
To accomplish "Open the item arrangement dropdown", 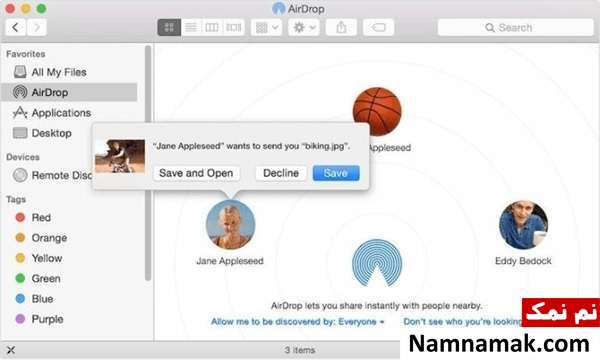I will 266,28.
